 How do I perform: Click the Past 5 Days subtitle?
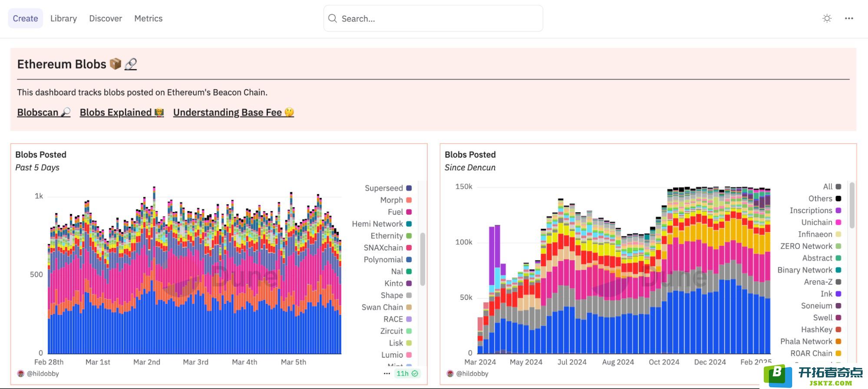[37, 168]
